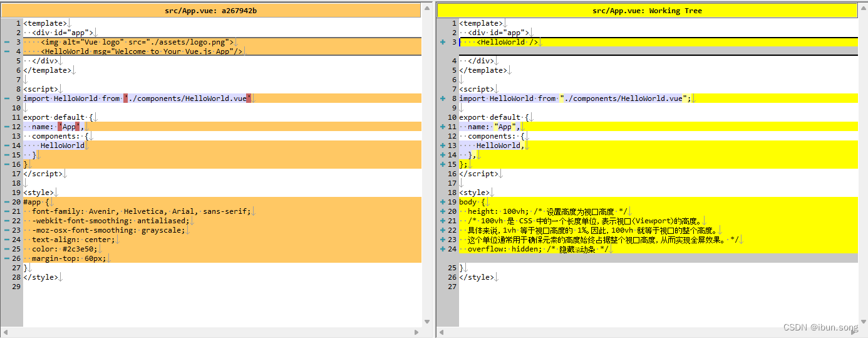Click plus marker at right line 23
The height and width of the screenshot is (338, 868).
tap(443, 240)
